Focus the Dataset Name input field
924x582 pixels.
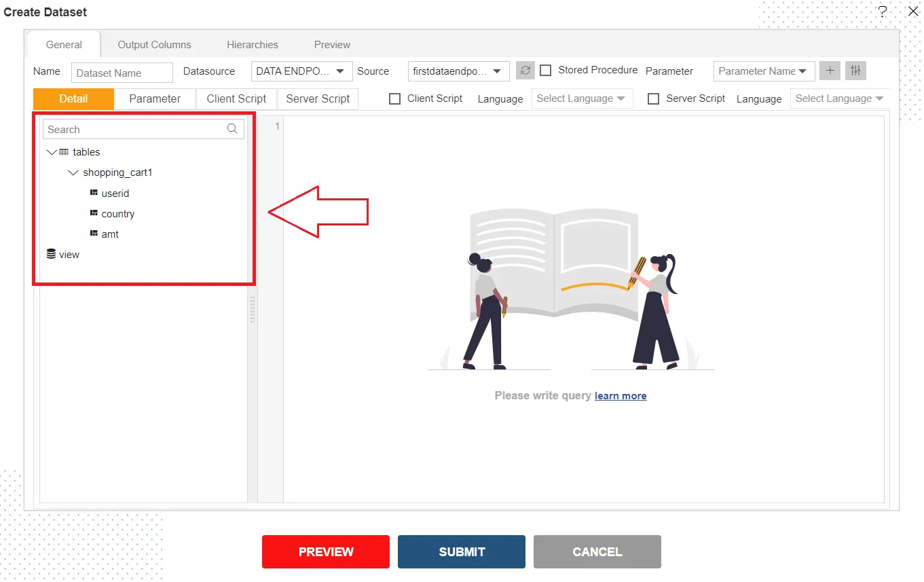point(122,73)
